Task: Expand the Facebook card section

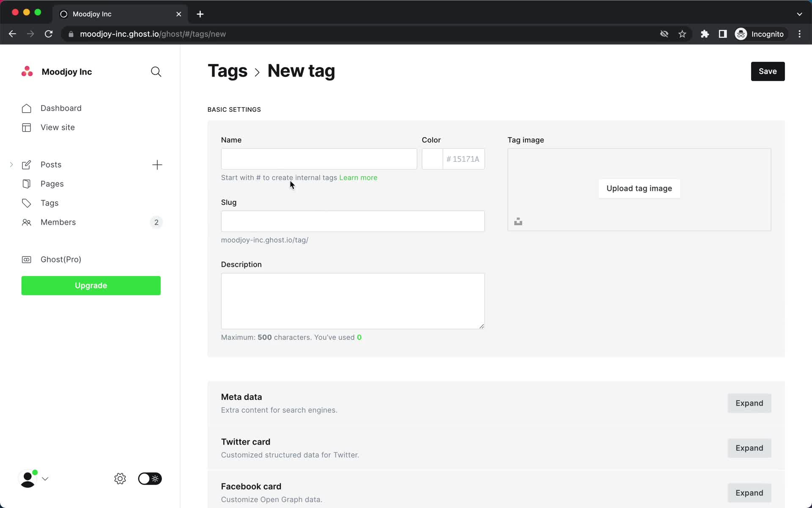Action: click(x=749, y=492)
